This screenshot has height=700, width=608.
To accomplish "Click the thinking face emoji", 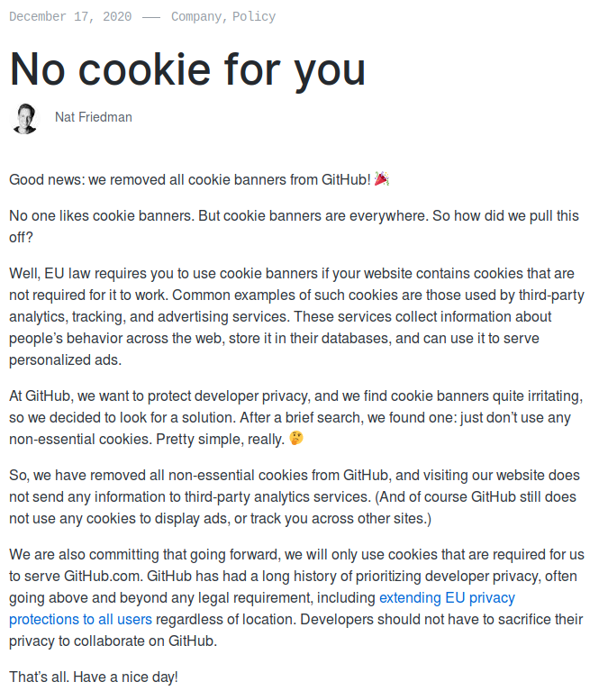I will pyautogui.click(x=295, y=439).
